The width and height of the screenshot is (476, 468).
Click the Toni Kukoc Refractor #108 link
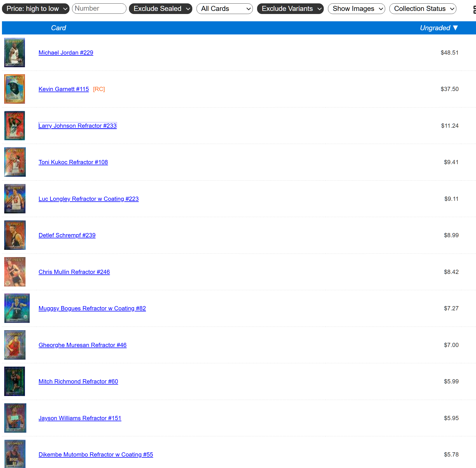tap(73, 162)
